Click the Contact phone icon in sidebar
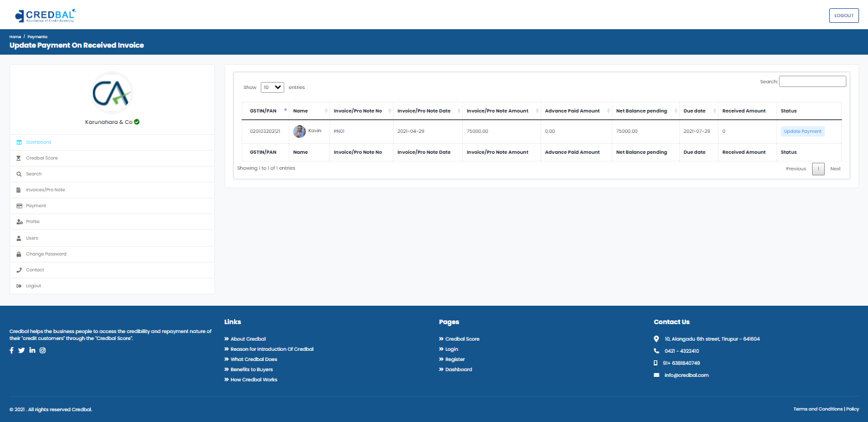This screenshot has width=868, height=422. pos(19,270)
